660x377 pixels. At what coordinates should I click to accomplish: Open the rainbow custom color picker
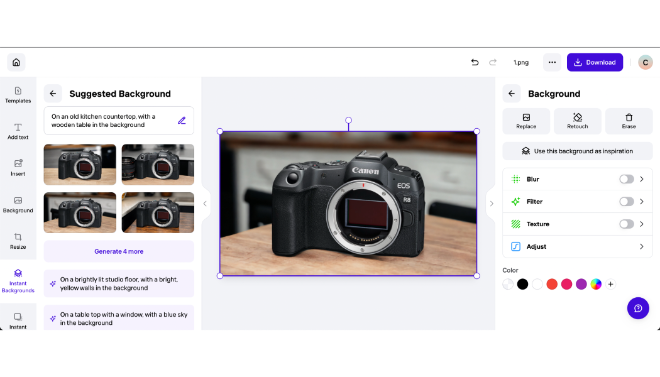[x=596, y=284]
